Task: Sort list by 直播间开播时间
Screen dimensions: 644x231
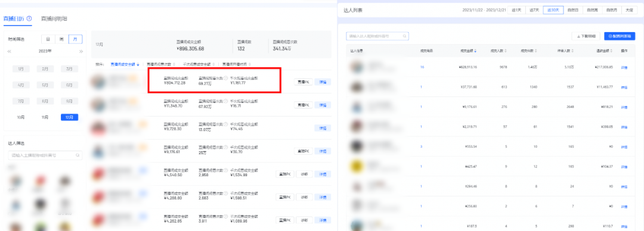Action: pos(237,64)
